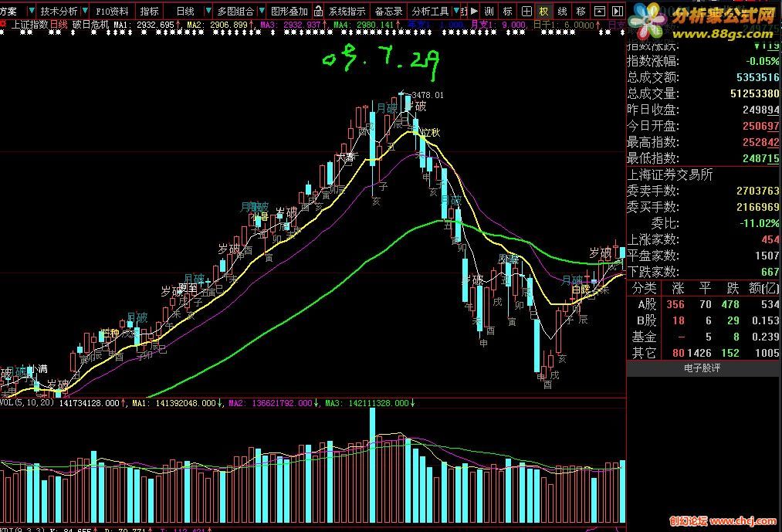The image size is (782, 532).
Task: Click the 上涨家数 454 row
Action: click(702, 239)
